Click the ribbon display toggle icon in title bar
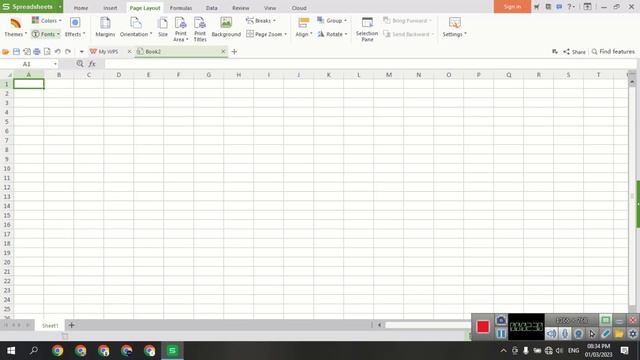Image resolution: width=640 pixels, height=360 pixels. [x=587, y=7]
